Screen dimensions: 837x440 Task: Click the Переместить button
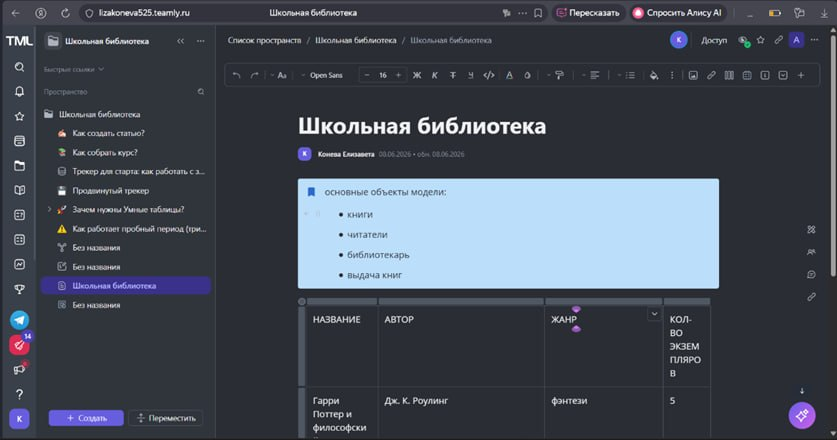(166, 418)
